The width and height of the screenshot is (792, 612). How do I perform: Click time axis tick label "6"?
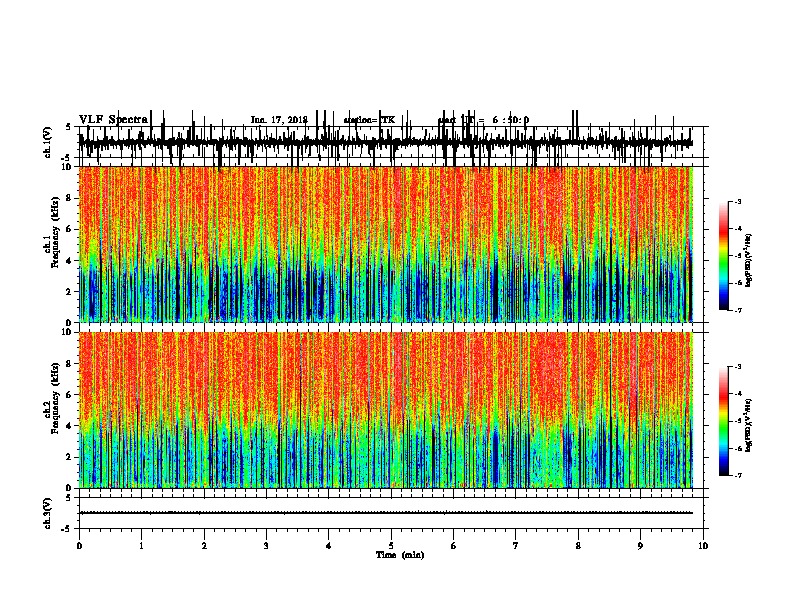[x=453, y=546]
